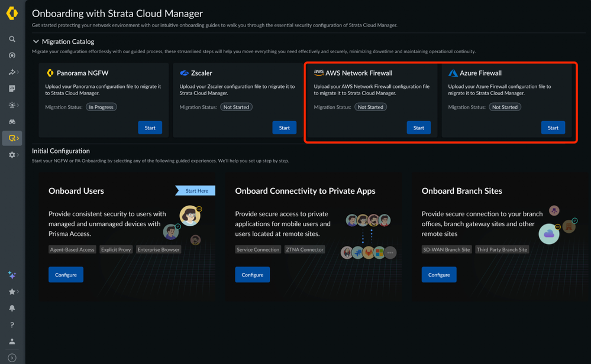Configure Onboard Branch Sites
591x364 pixels.
coord(439,275)
